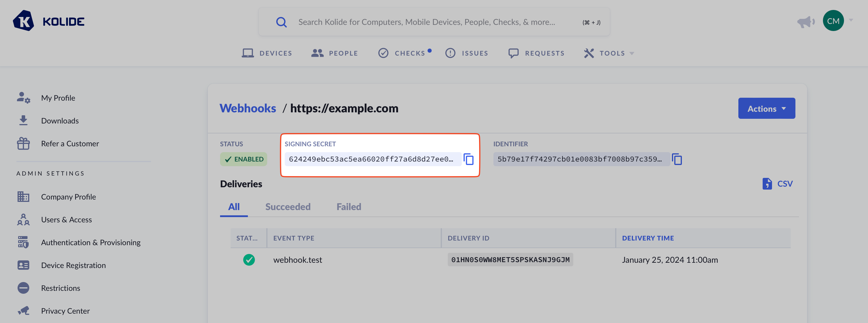The width and height of the screenshot is (868, 323).
Task: Click the search magnifier icon
Action: coord(281,22)
